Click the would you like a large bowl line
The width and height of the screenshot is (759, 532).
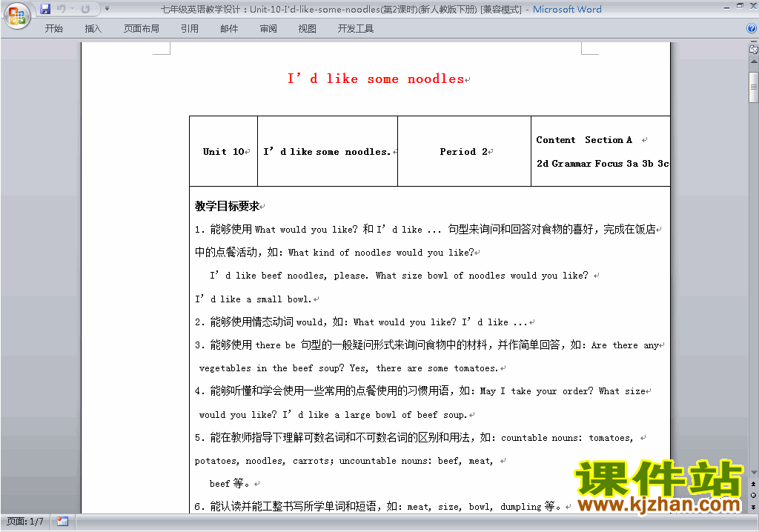(x=333, y=414)
